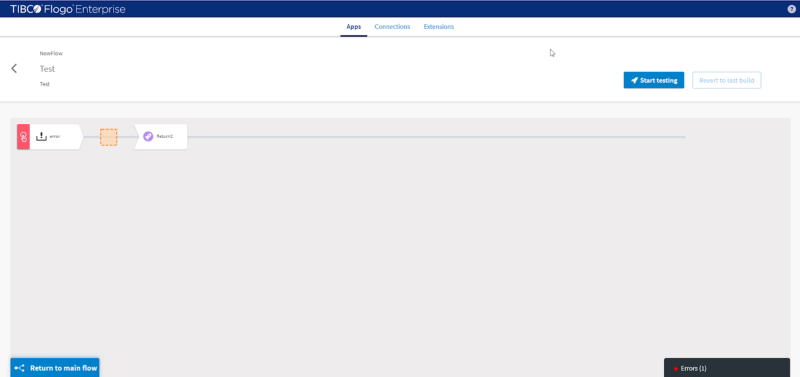800x377 pixels.
Task: Click the flow branch icon on Return button
Action: (19, 368)
